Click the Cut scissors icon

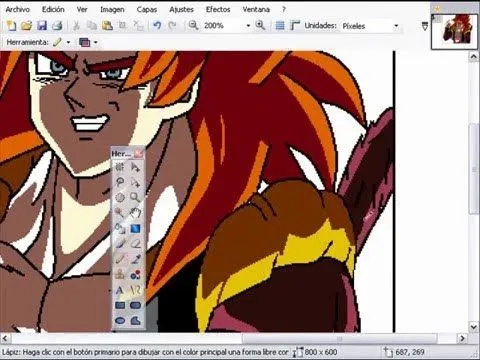[76, 25]
